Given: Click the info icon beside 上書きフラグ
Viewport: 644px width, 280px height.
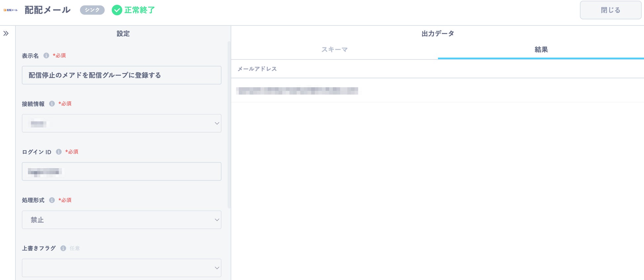Looking at the screenshot, I should 63,248.
